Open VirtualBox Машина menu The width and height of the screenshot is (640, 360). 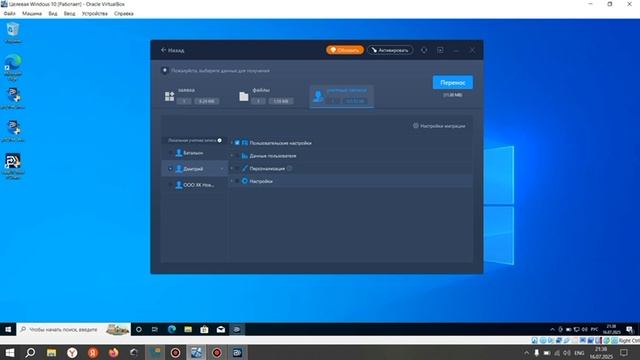(32, 13)
